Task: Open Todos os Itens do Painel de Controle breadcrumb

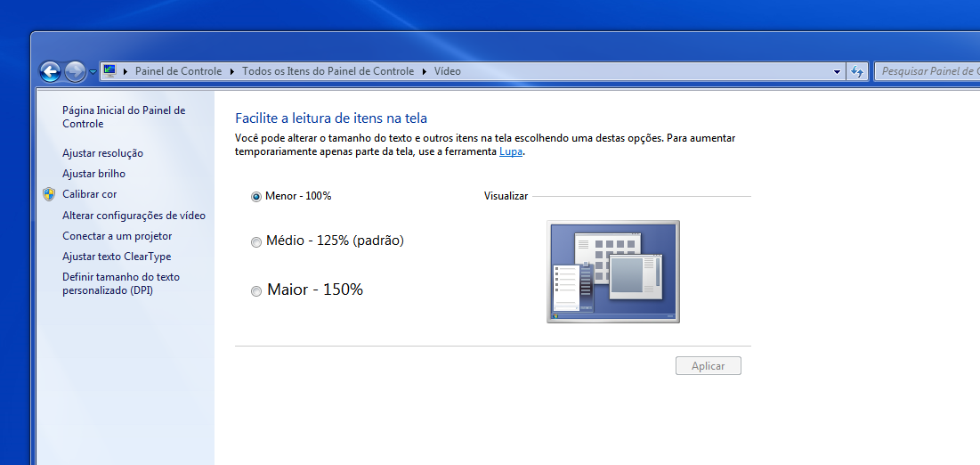Action: [x=328, y=71]
